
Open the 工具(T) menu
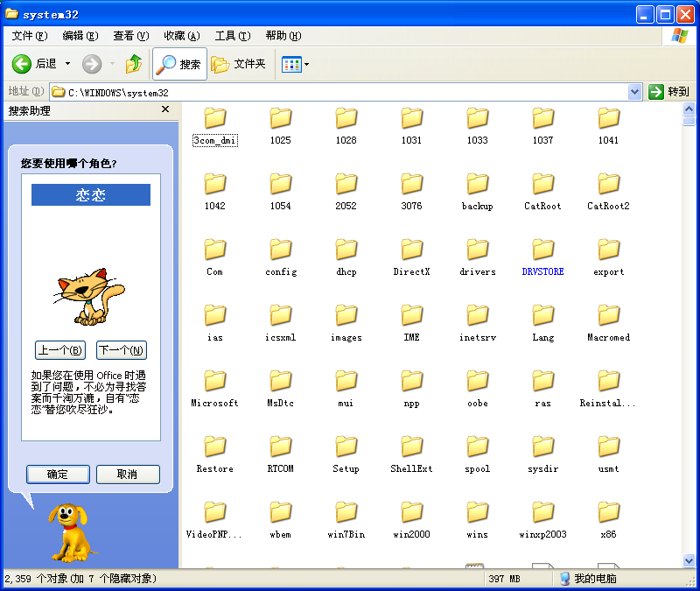coord(233,36)
